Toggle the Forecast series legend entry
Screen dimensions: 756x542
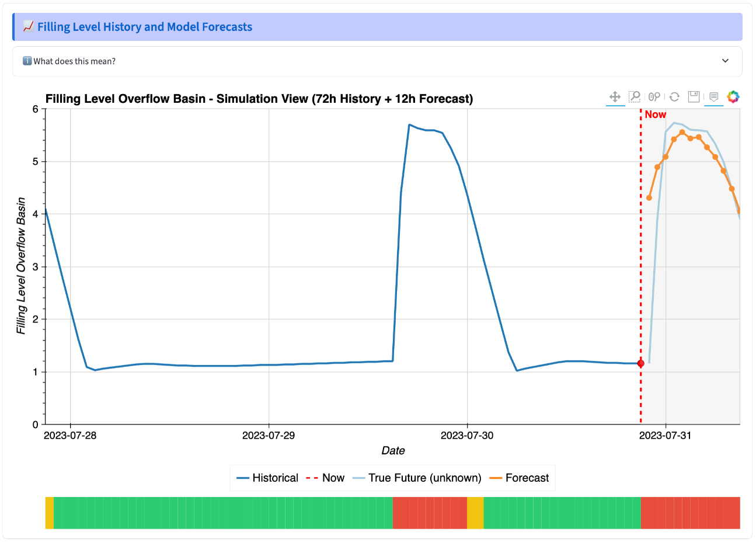519,478
